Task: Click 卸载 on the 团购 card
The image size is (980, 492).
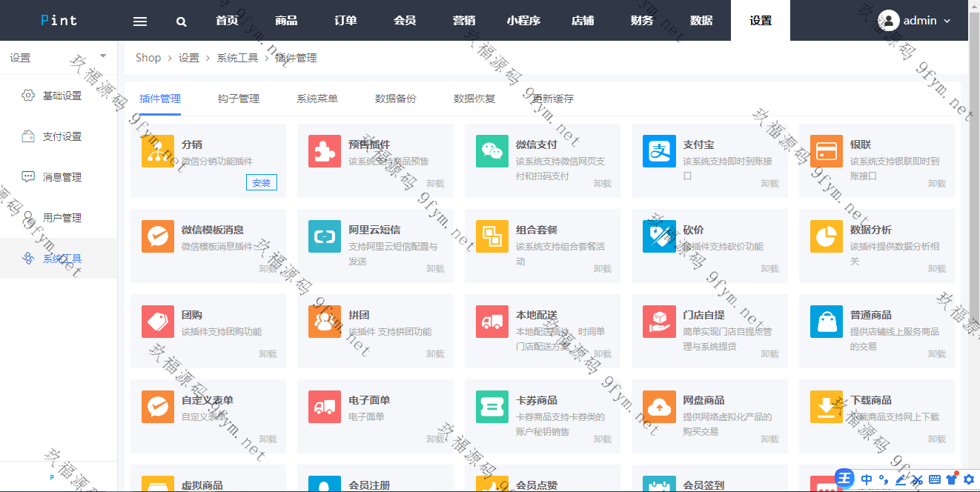Action: pyautogui.click(x=268, y=354)
